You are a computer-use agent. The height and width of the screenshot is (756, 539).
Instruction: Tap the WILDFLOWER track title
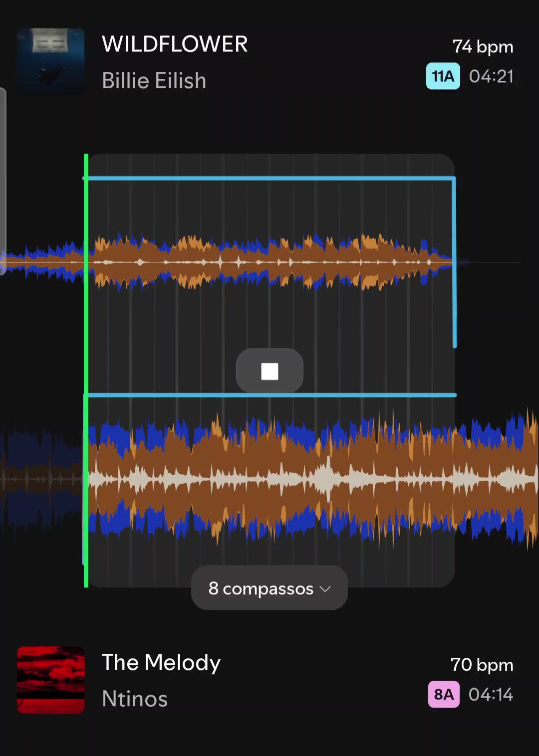point(175,44)
